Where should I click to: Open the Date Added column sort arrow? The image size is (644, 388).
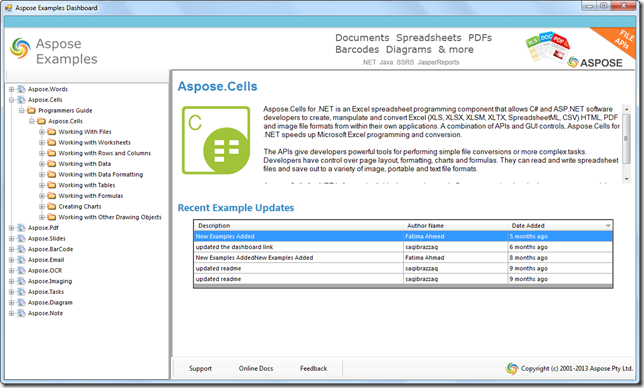tap(608, 226)
